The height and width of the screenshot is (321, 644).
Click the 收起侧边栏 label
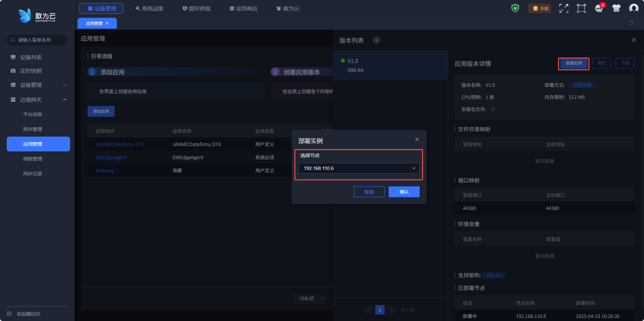click(29, 314)
